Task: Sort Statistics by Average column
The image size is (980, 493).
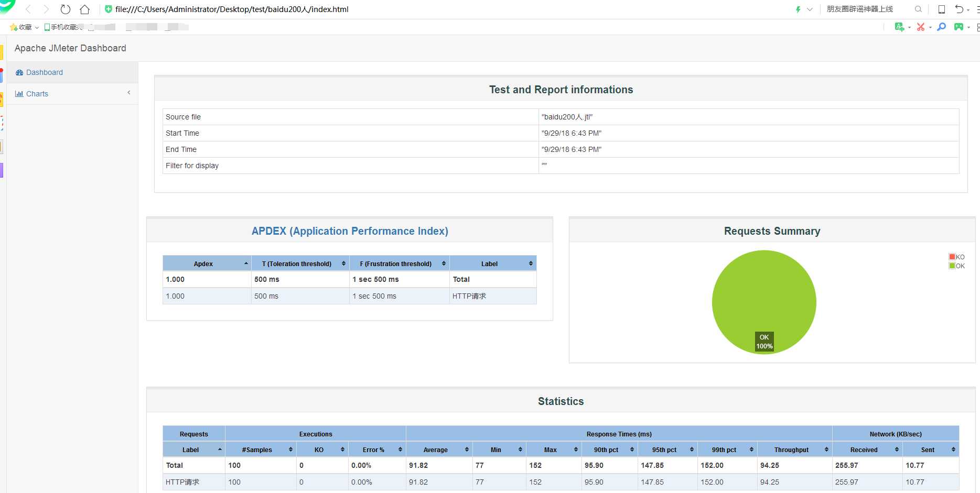Action: (439, 450)
